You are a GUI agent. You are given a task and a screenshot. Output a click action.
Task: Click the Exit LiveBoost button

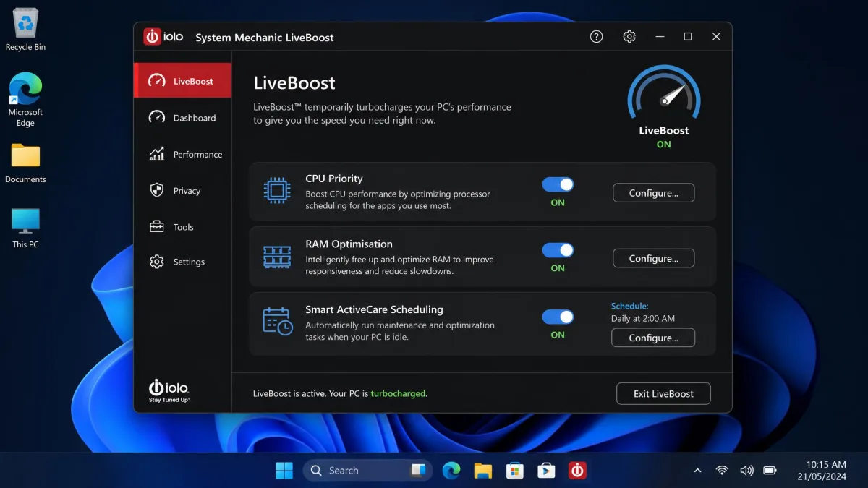point(663,394)
